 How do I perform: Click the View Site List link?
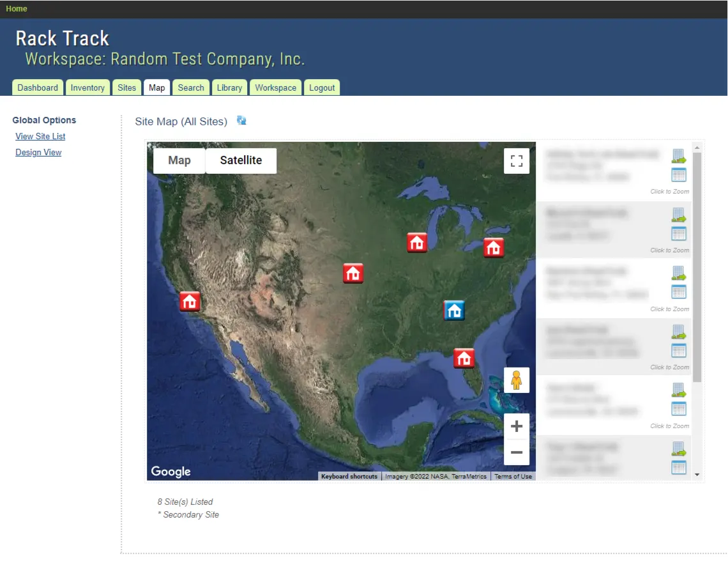(40, 136)
